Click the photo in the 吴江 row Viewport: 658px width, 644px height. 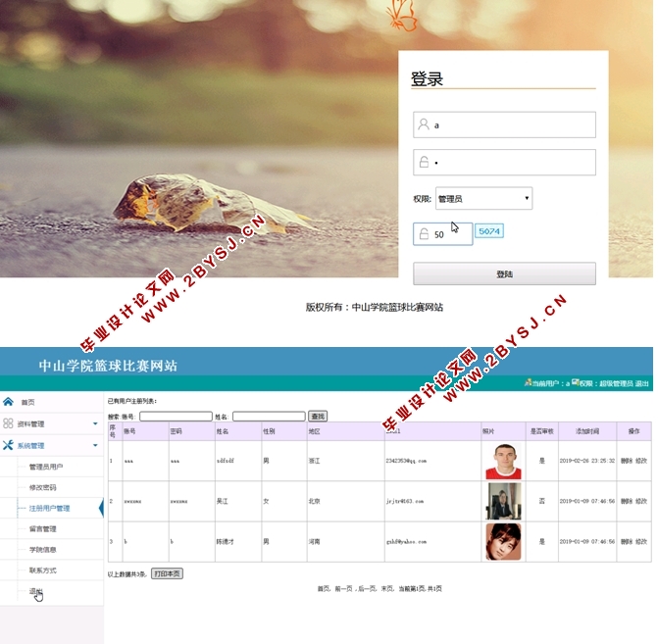(503, 501)
